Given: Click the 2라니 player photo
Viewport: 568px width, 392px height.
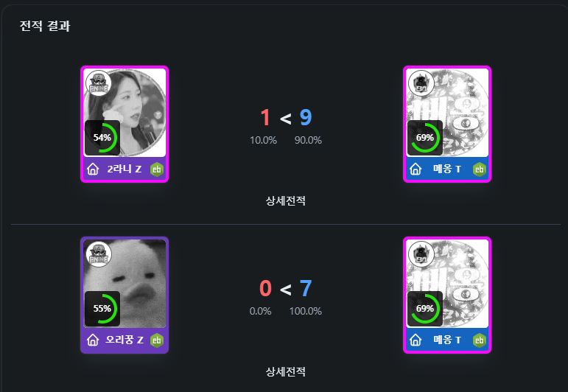Looking at the screenshot, I should pyautogui.click(x=125, y=113).
